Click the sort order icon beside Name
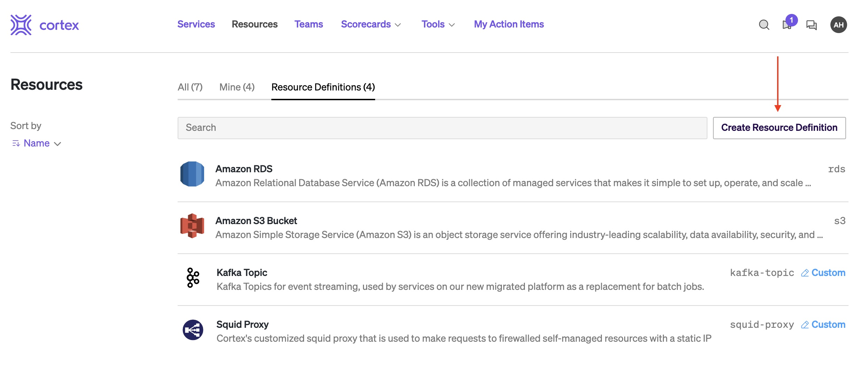 (16, 143)
